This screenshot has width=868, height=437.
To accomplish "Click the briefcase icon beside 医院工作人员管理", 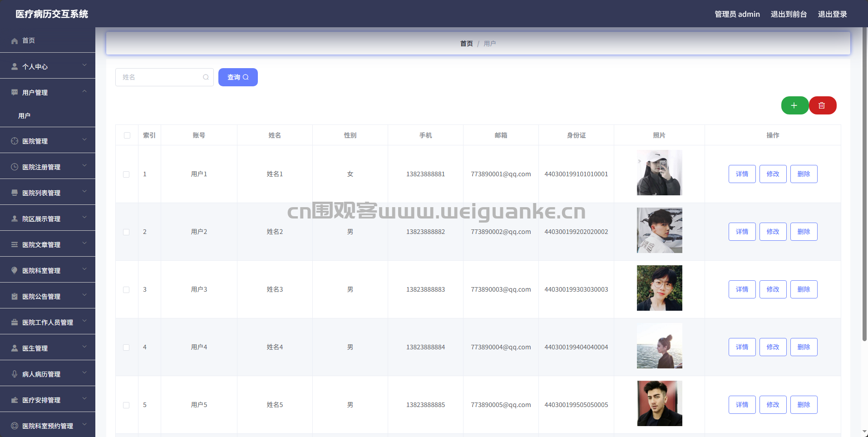I will pyautogui.click(x=15, y=322).
